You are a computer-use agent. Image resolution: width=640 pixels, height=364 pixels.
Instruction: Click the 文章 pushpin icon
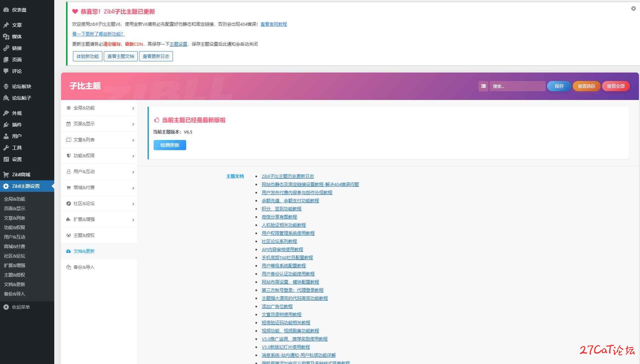[6, 25]
